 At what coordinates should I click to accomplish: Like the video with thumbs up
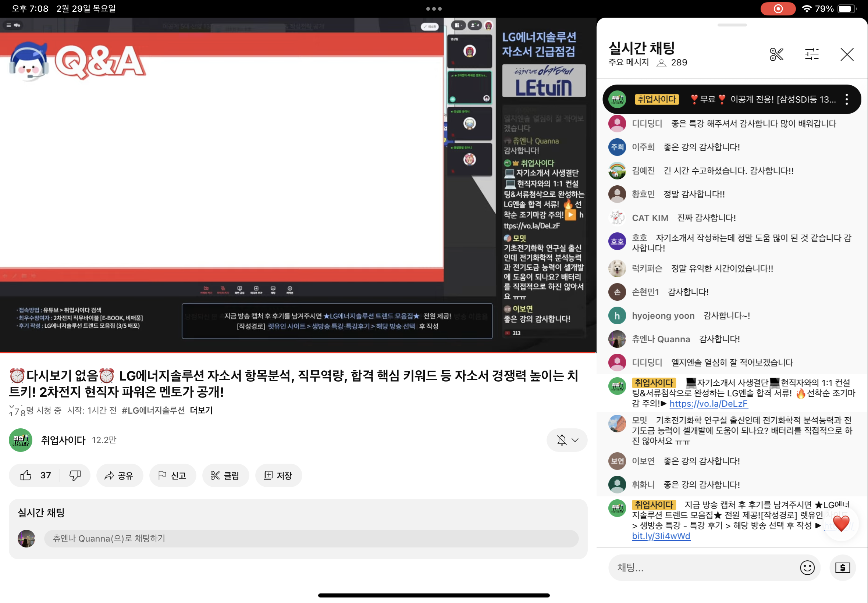pyautogui.click(x=26, y=475)
